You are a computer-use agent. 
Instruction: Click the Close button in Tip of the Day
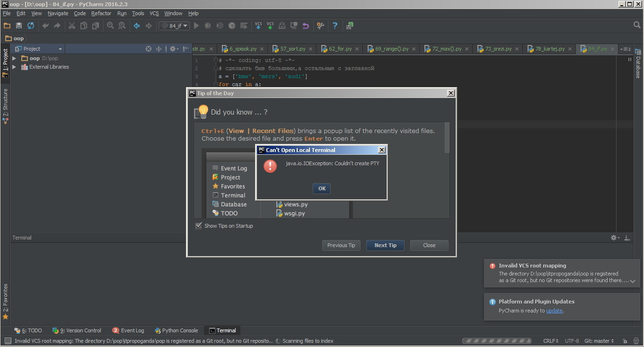(x=429, y=245)
